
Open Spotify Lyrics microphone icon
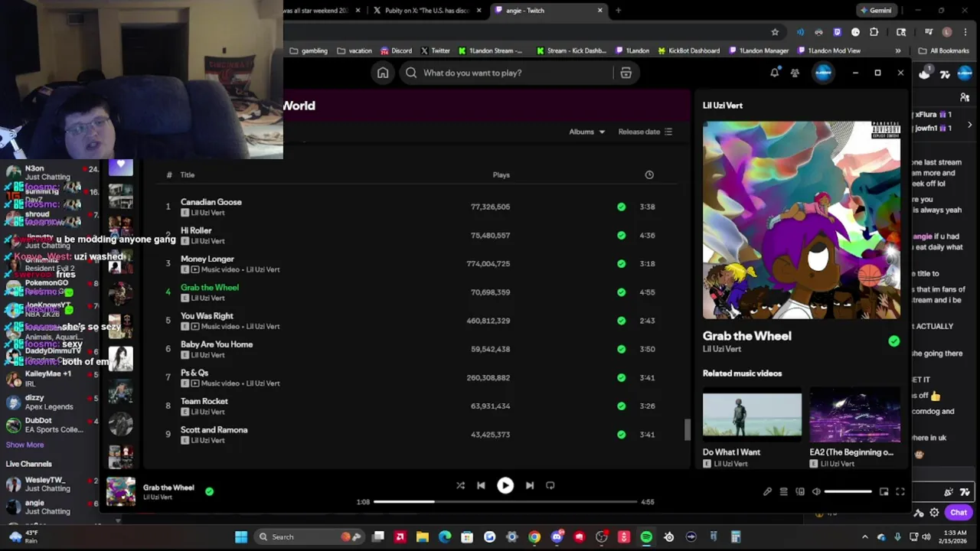pyautogui.click(x=767, y=491)
